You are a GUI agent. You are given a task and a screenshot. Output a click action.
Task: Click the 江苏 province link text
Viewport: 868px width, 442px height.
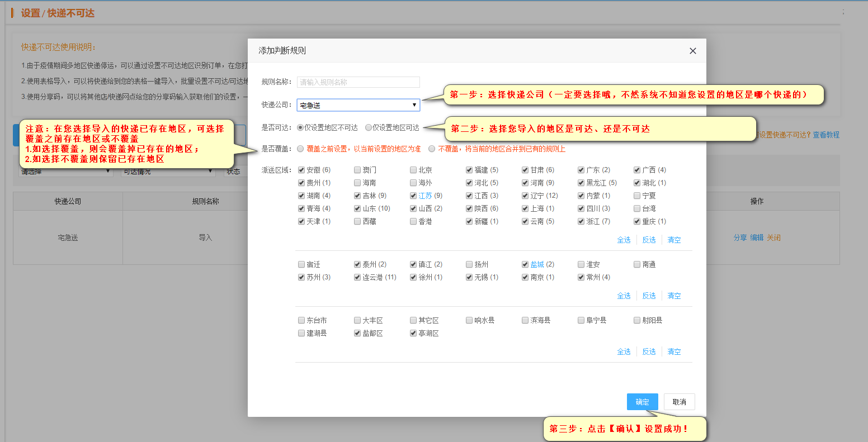click(x=425, y=196)
